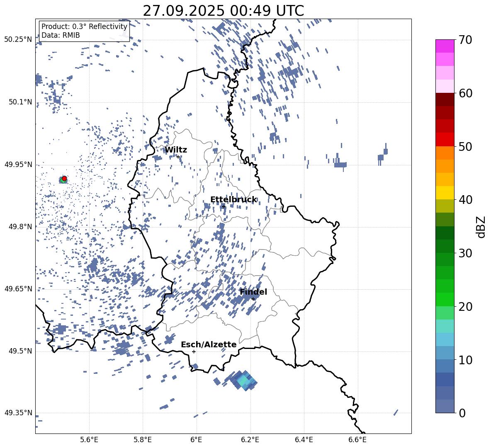This screenshot has height=448, width=491.
Task: Click the 5.6°E longitude tick label
Action: click(x=89, y=440)
